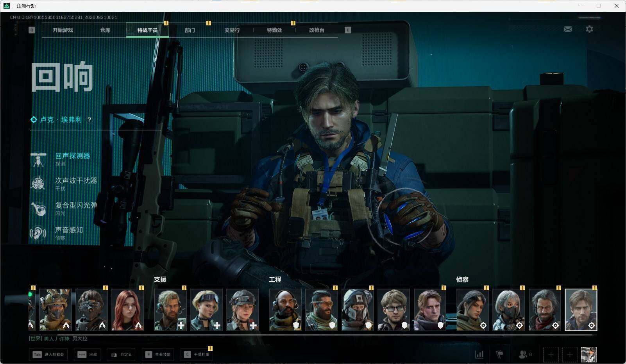Click the Tab 进入特勤处 button
The width and height of the screenshot is (626, 364).
[x=48, y=355]
